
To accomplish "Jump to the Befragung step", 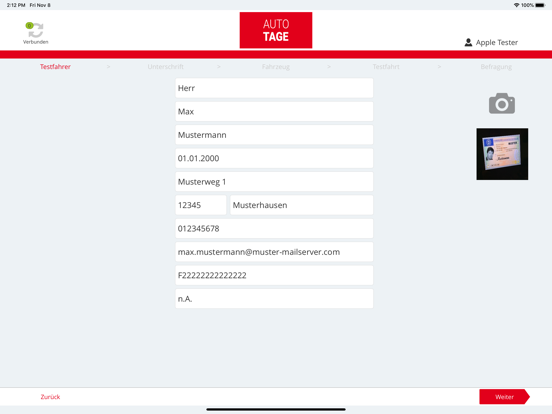I will (496, 67).
